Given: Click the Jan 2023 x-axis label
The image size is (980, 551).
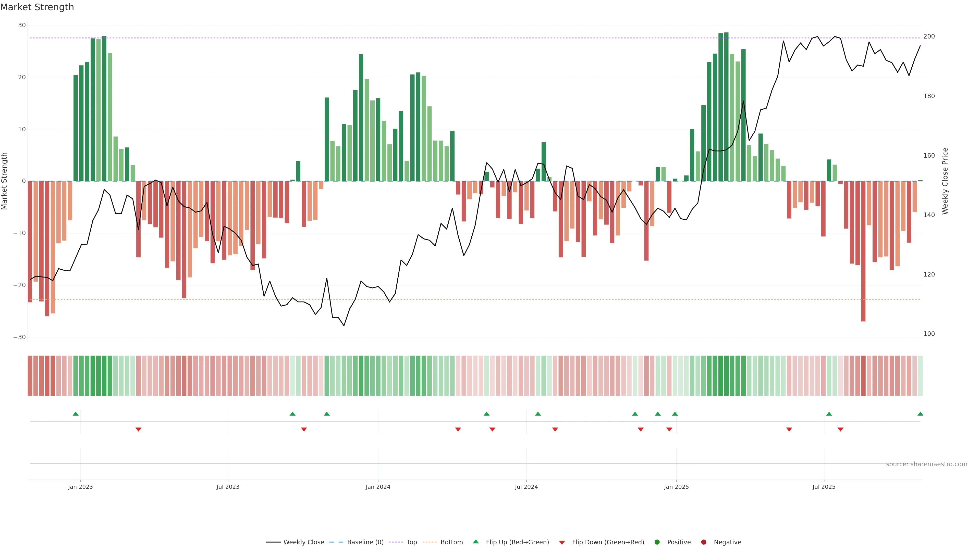Looking at the screenshot, I should point(80,487).
